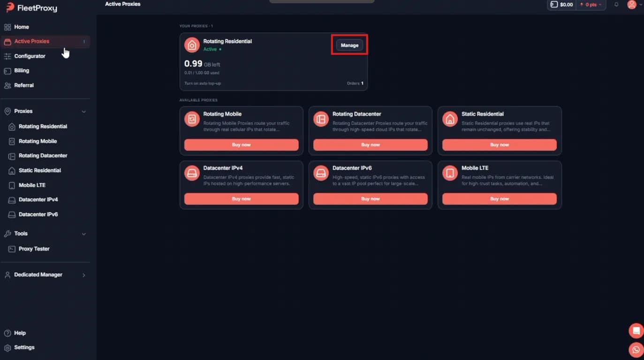Open the 0 pts dropdown
The width and height of the screenshot is (644, 360).
pyautogui.click(x=591, y=5)
